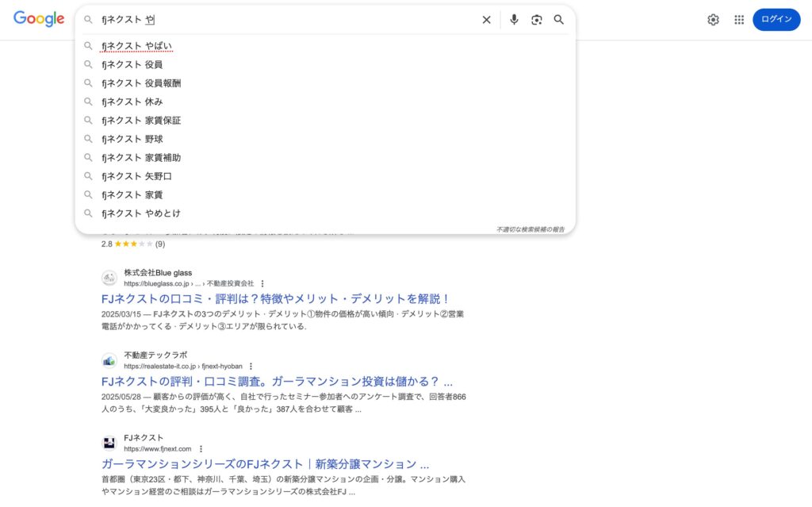Clear the search box text
The image size is (812, 507).
tap(486, 20)
